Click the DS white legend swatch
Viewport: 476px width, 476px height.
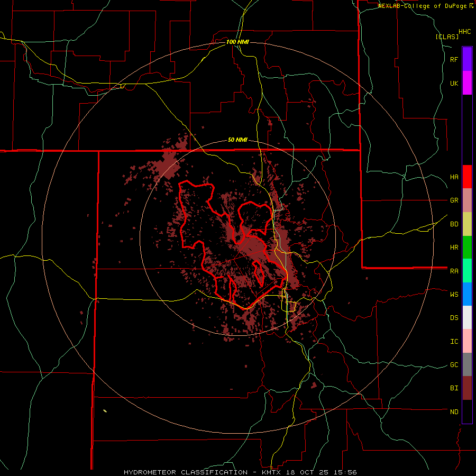(467, 317)
